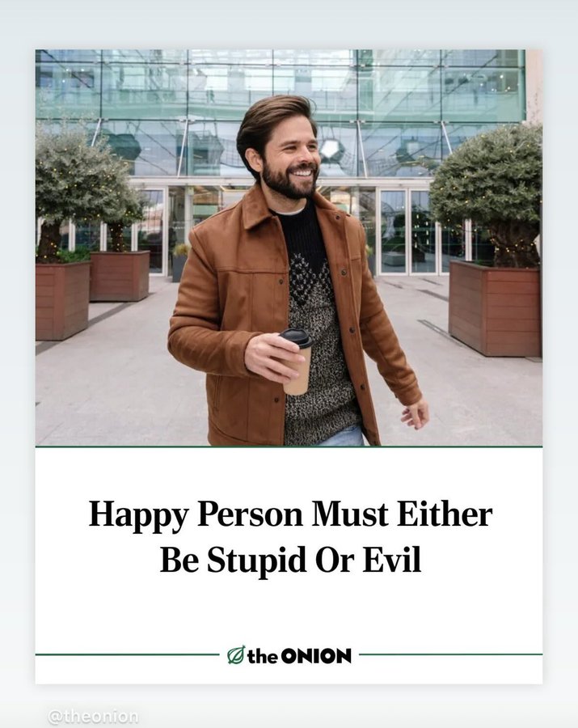Click the coffee cup with black lid

point(297,362)
